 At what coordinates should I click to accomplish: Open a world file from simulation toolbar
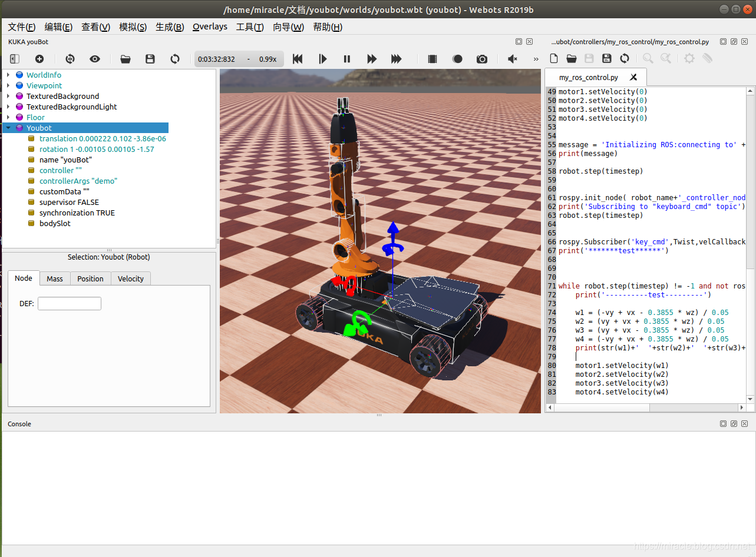pyautogui.click(x=126, y=59)
